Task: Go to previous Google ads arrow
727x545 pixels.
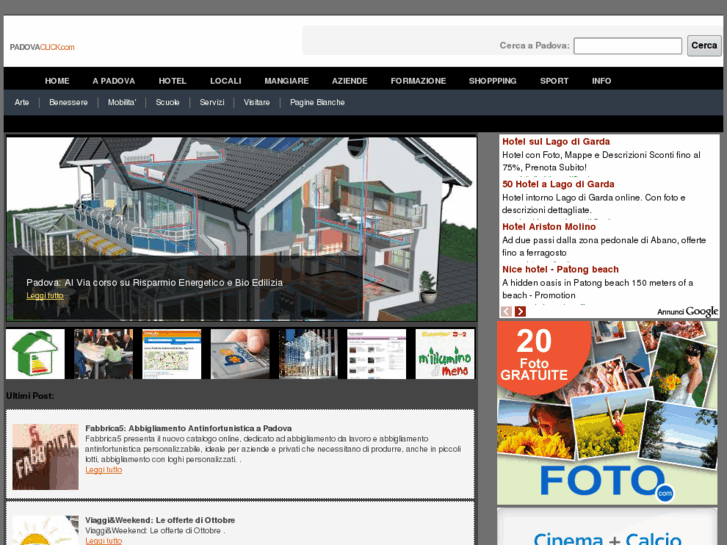Action: 506,311
